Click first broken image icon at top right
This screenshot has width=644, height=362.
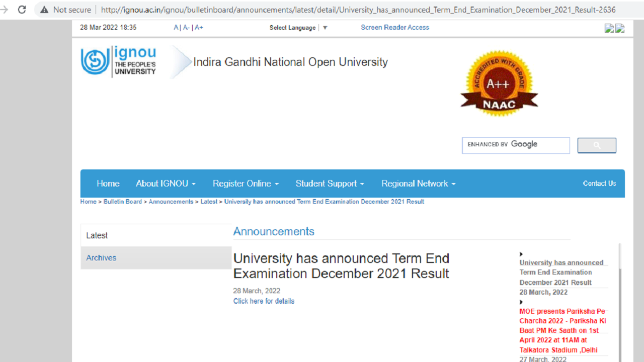(x=609, y=28)
